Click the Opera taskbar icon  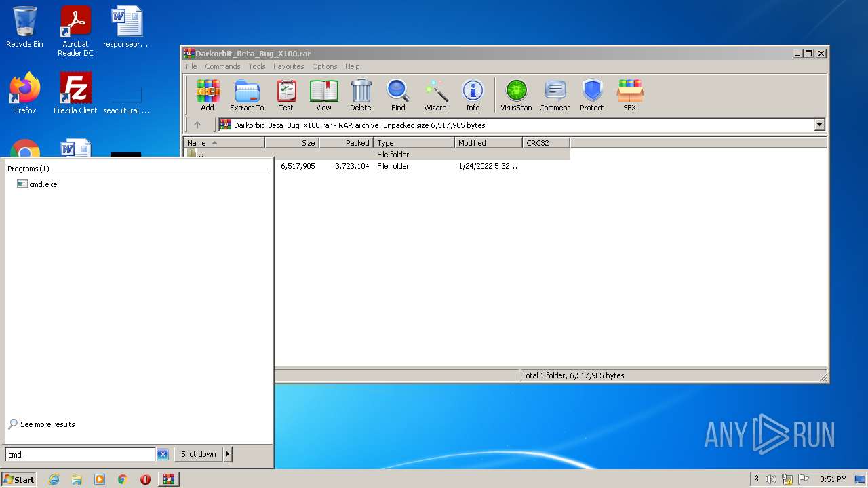tap(145, 479)
